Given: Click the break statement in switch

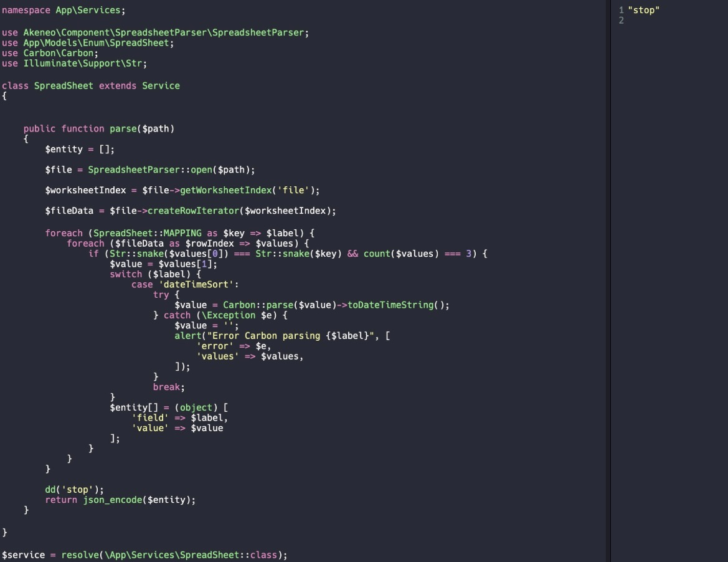Looking at the screenshot, I should (x=168, y=387).
